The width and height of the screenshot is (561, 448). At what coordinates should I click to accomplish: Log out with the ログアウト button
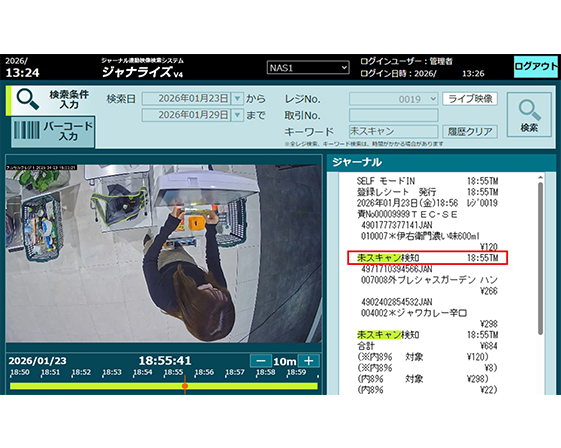(x=536, y=67)
